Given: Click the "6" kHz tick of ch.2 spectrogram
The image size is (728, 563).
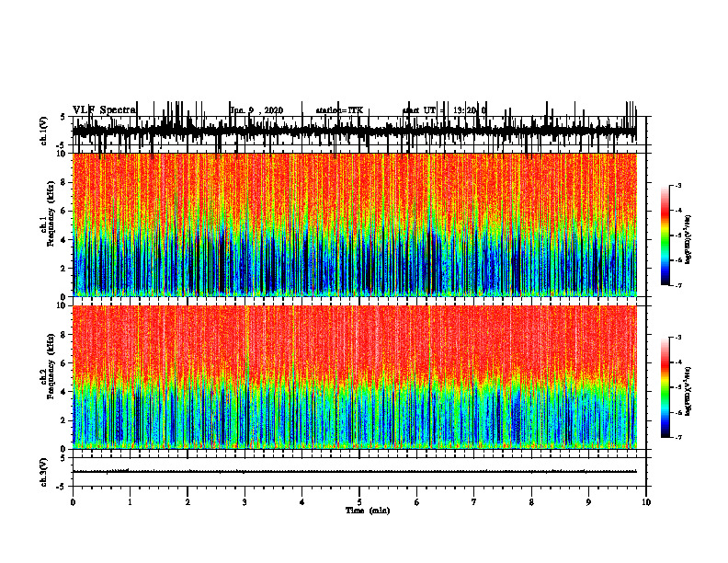Looking at the screenshot, I should [63, 363].
